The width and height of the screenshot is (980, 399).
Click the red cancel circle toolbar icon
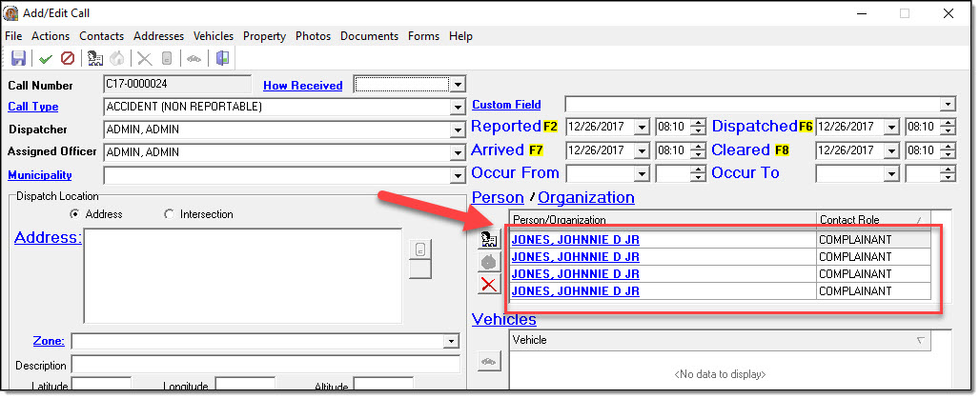[x=67, y=58]
